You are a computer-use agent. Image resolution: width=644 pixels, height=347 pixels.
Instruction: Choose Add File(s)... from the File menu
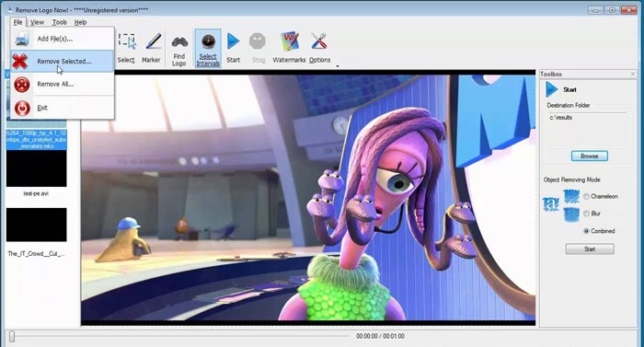pyautogui.click(x=62, y=39)
